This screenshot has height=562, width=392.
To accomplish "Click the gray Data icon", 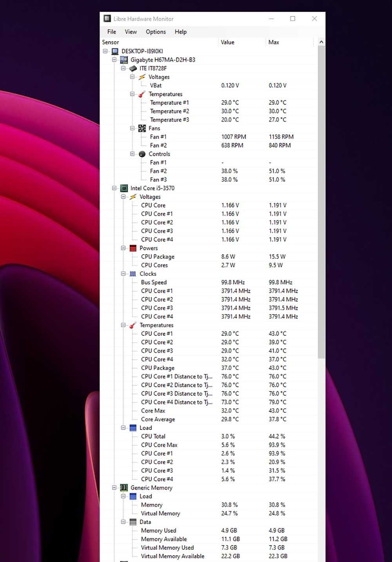I will [133, 522].
